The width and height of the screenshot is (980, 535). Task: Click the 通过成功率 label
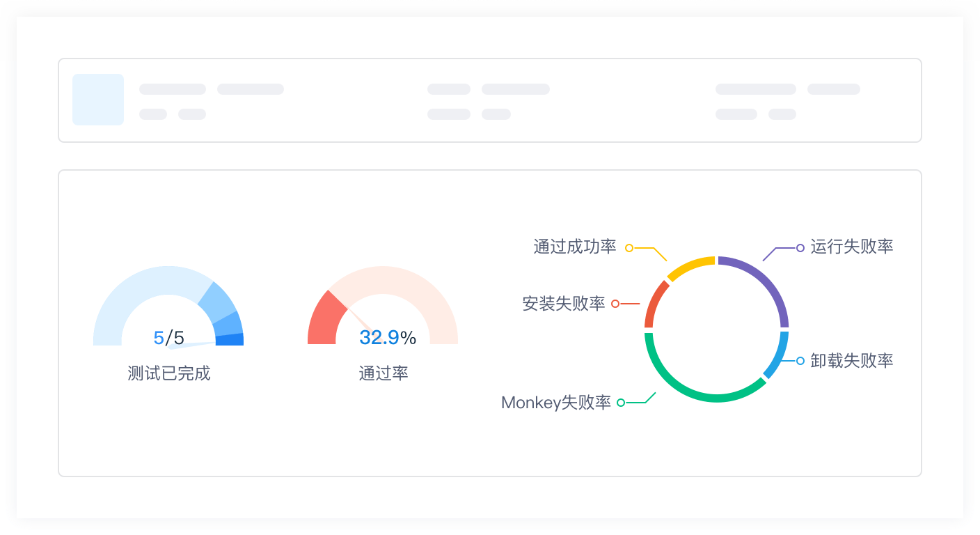point(575,247)
